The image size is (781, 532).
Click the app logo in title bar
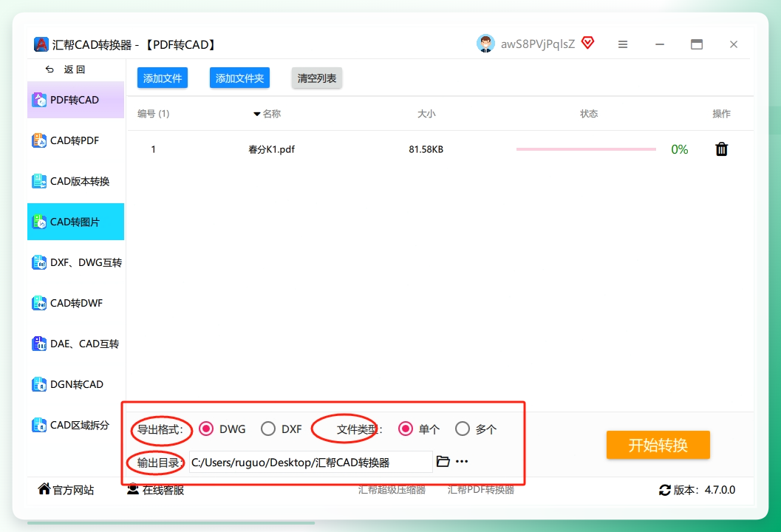click(x=41, y=44)
